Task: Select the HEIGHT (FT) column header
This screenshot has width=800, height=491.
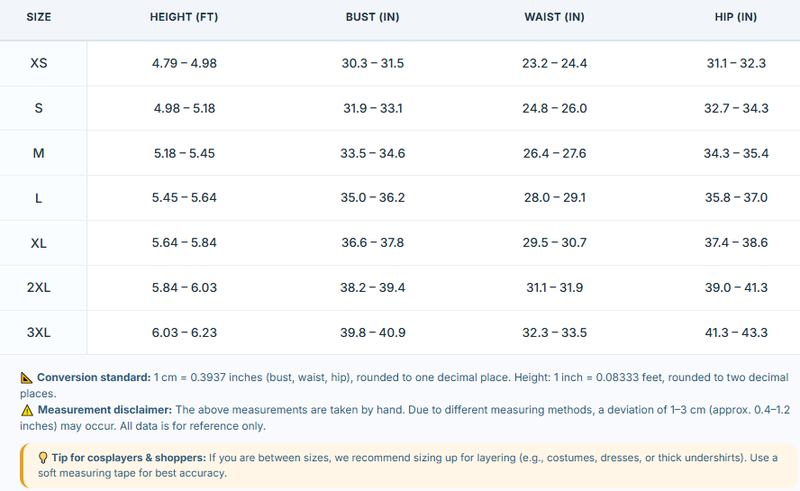Action: [184, 17]
